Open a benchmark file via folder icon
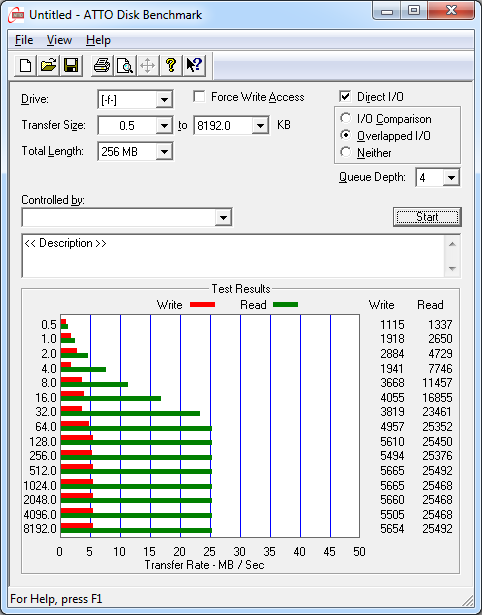482x615 pixels. [48, 65]
